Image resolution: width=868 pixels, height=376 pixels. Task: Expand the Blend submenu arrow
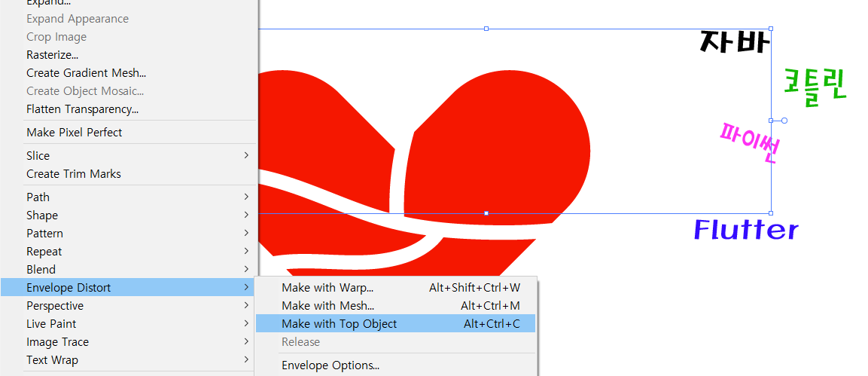pyautogui.click(x=246, y=269)
